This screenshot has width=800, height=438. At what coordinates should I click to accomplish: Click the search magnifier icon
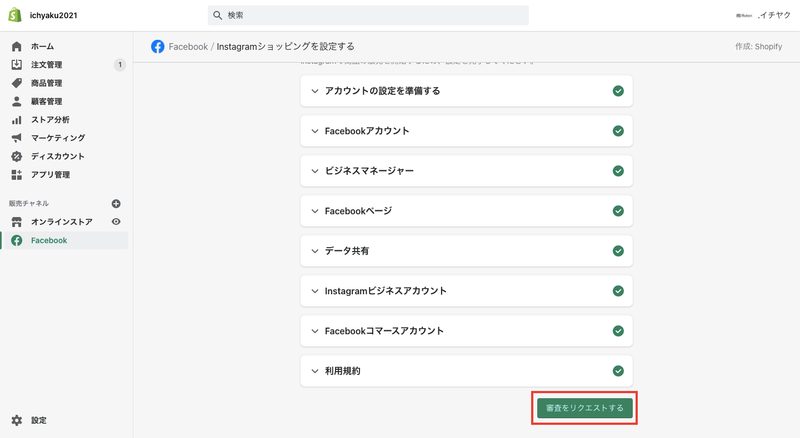[217, 15]
